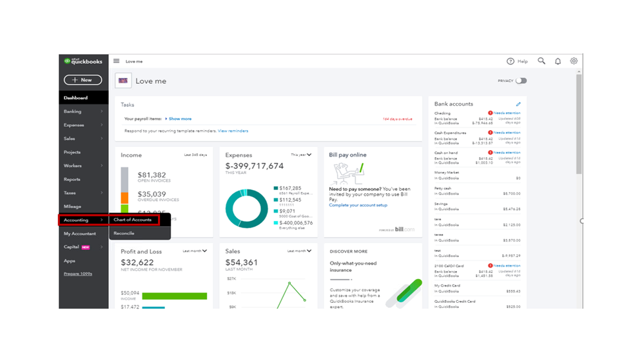Click the + New button
The height and width of the screenshot is (362, 644).
click(83, 80)
